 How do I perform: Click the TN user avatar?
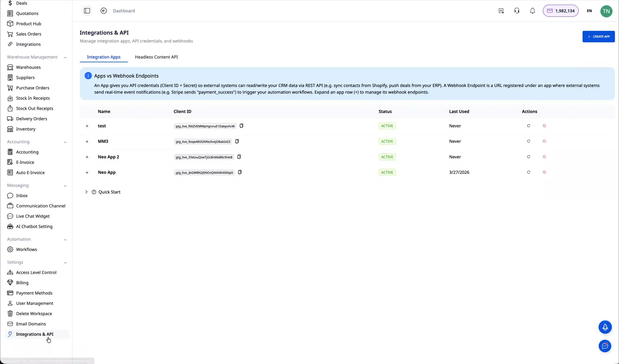click(x=606, y=11)
